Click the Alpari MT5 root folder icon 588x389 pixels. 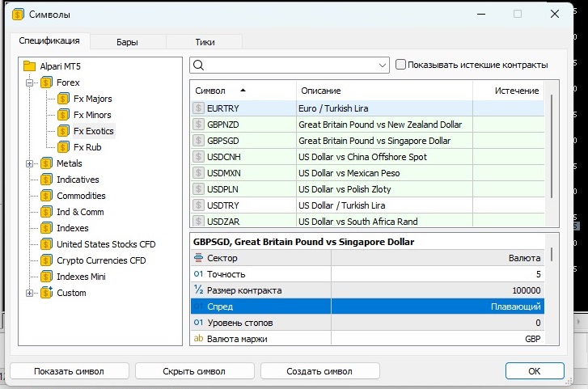click(30, 66)
